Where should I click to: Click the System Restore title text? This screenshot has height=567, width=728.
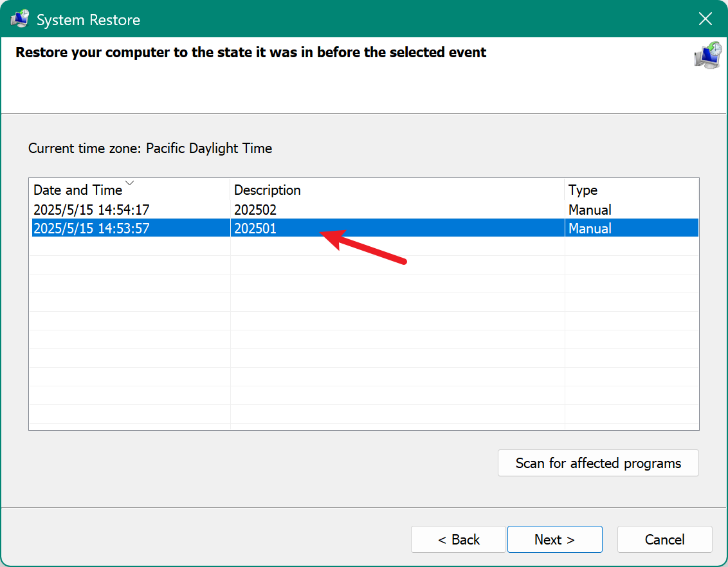click(x=88, y=20)
